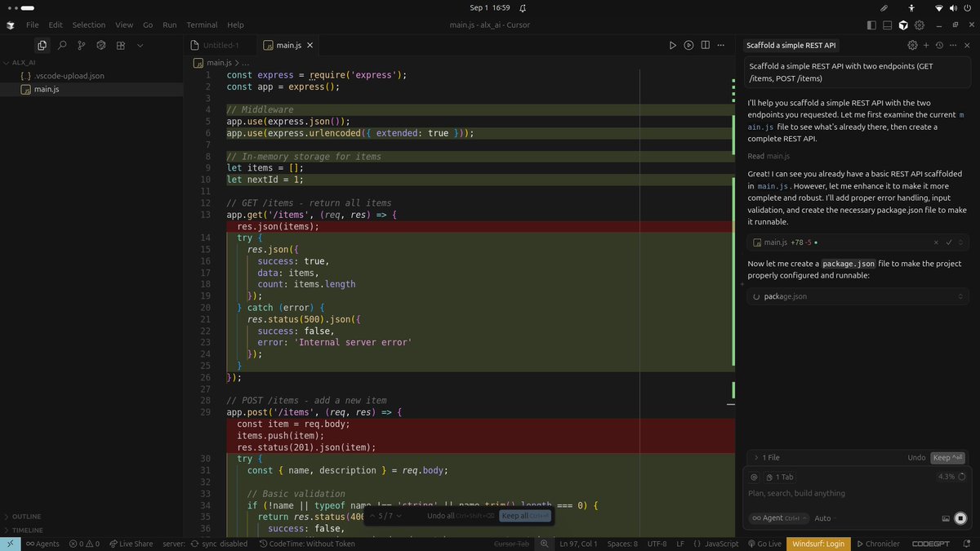Viewport: 980px width, 551px height.
Task: Split the editor right
Action: (706, 46)
